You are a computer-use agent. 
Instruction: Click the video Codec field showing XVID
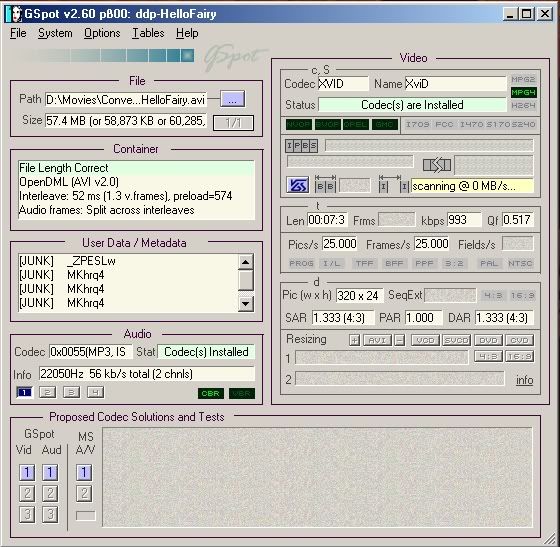[343, 84]
